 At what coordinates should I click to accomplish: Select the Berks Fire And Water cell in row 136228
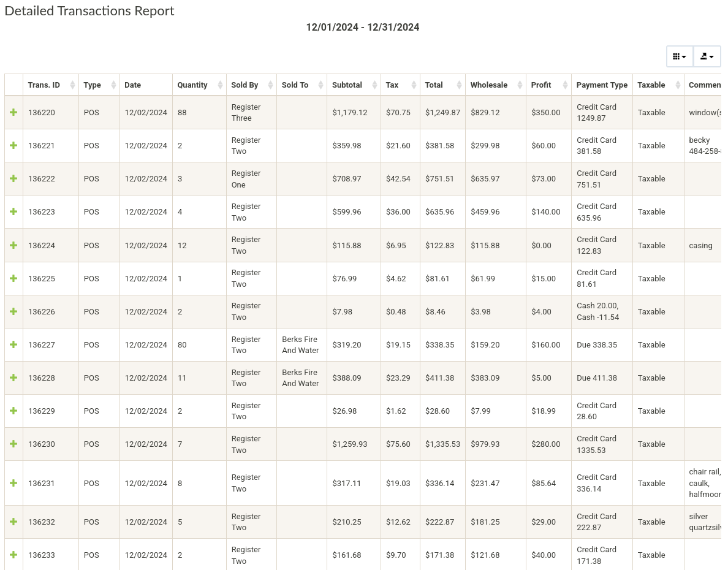[x=300, y=378]
